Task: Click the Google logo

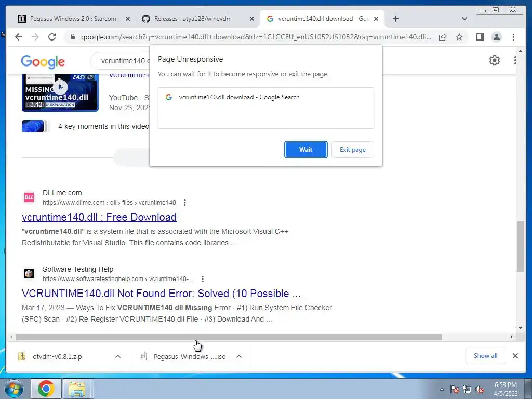Action: tap(43, 62)
